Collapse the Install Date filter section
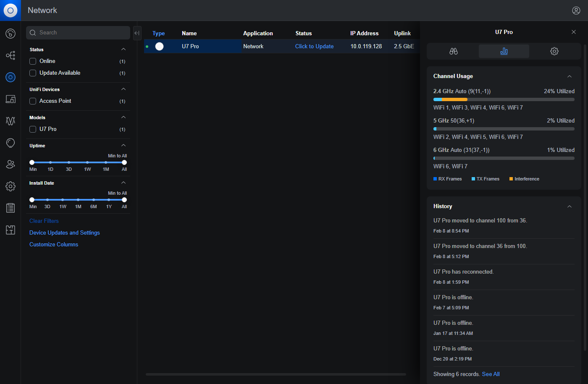Screen dimensions: 588x384 point(123,183)
